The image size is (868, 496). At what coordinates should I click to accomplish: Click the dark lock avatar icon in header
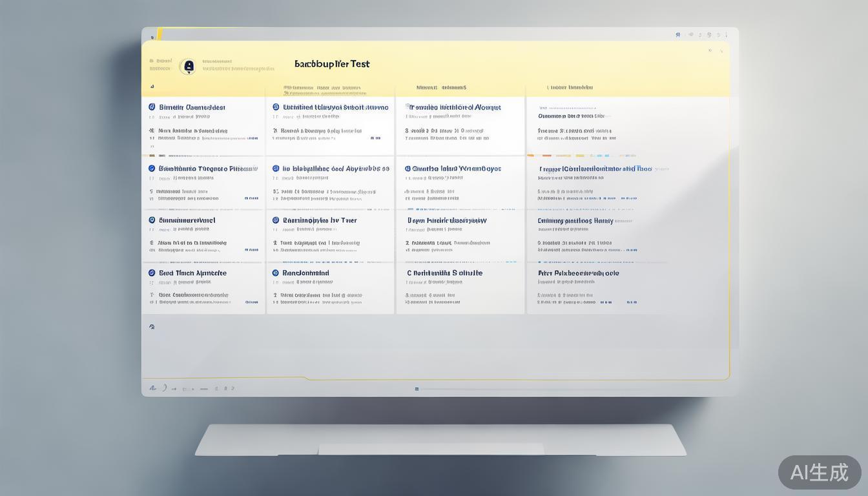[x=187, y=66]
